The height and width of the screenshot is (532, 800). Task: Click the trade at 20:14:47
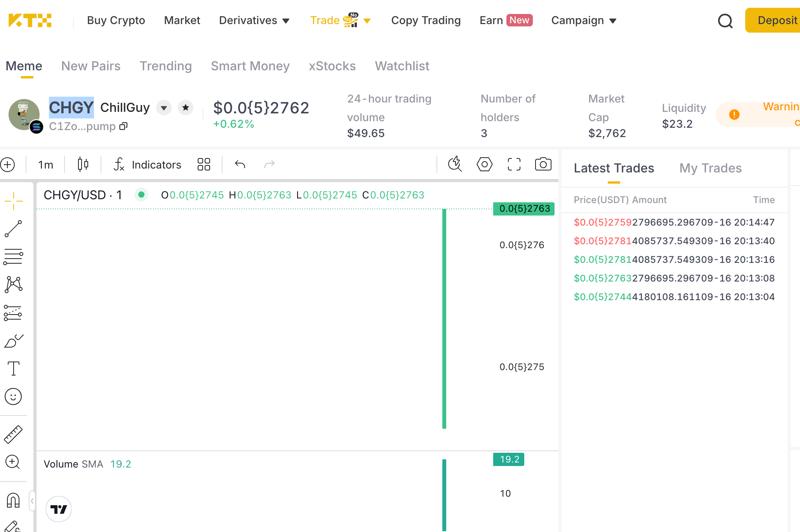674,222
